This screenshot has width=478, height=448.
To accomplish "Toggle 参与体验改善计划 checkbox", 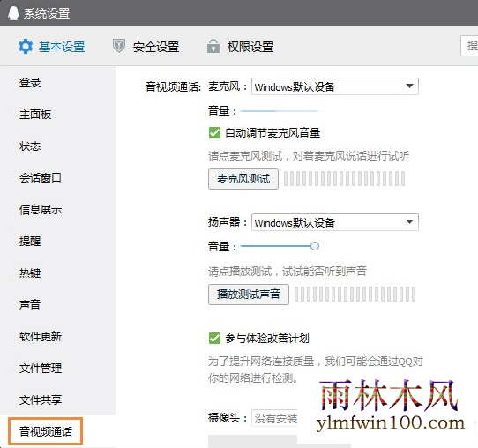I will tap(214, 339).
